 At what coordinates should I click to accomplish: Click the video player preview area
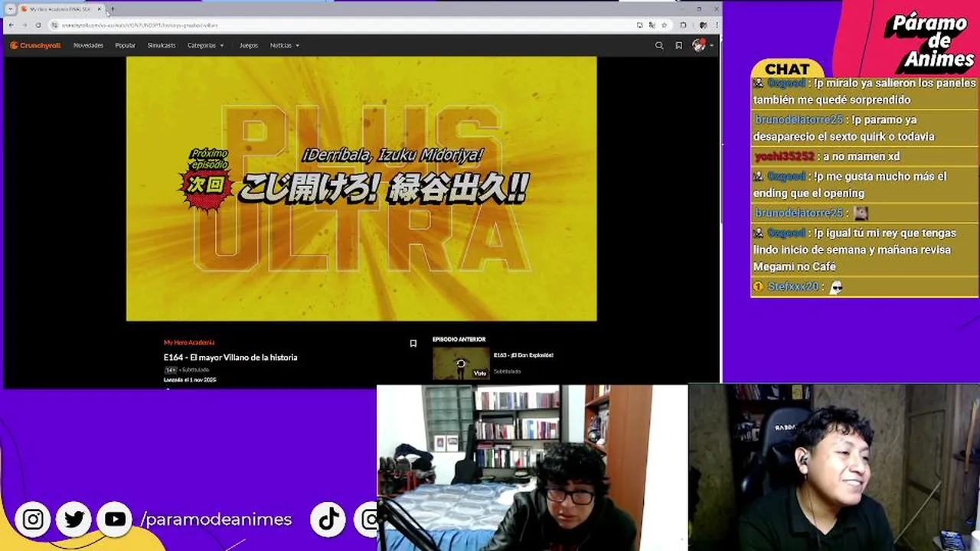[361, 188]
